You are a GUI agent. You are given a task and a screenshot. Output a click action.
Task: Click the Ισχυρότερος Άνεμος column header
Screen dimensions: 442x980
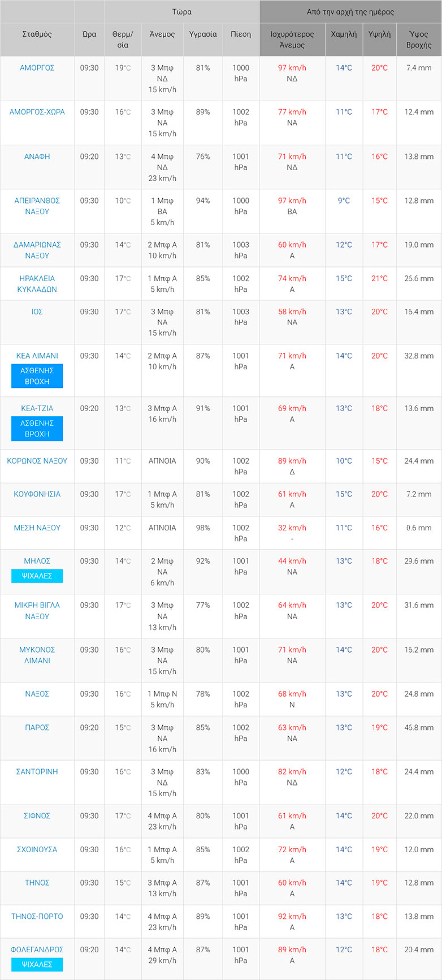[292, 40]
